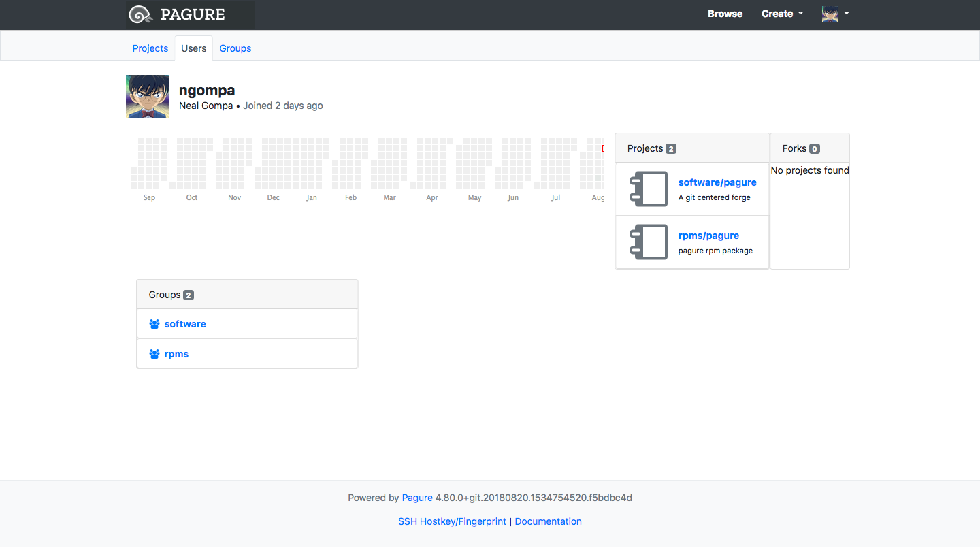Viewport: 980px width, 548px height.
Task: Click the group icon beside rpms
Action: (x=154, y=354)
